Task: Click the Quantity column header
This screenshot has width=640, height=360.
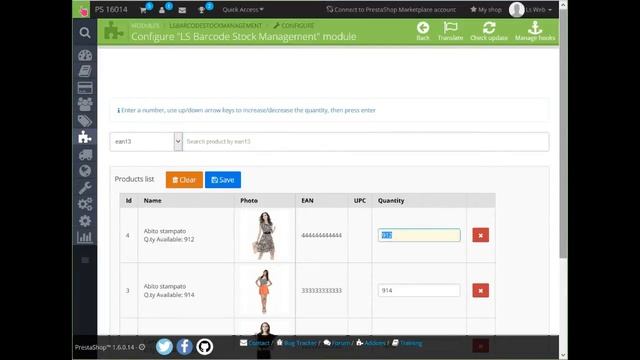Action: (x=391, y=200)
